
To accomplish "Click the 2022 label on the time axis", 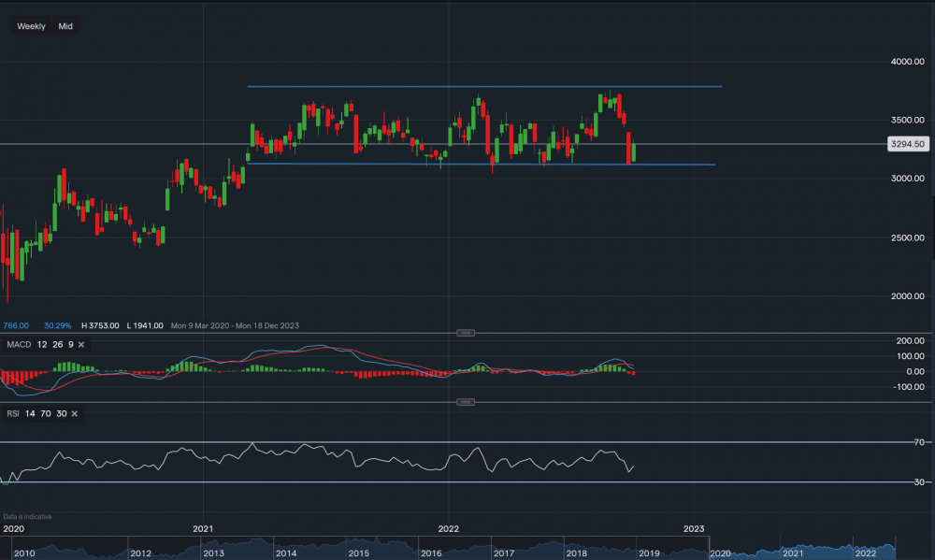I will coord(449,528).
